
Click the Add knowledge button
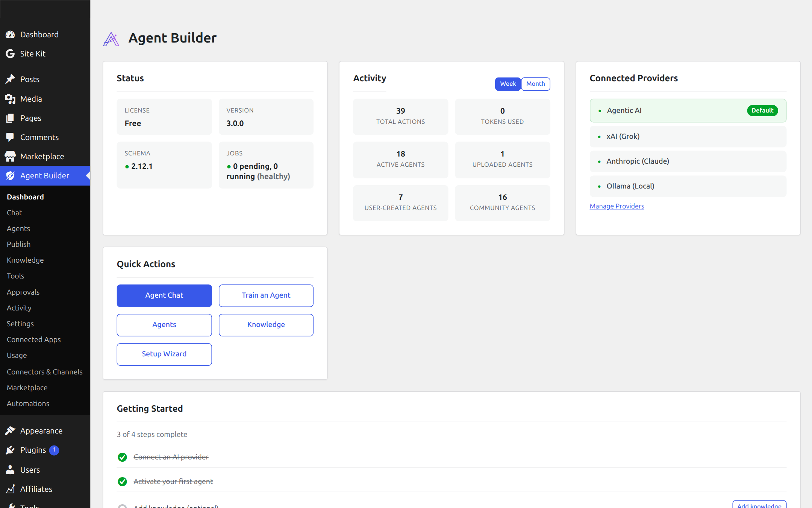pyautogui.click(x=759, y=505)
